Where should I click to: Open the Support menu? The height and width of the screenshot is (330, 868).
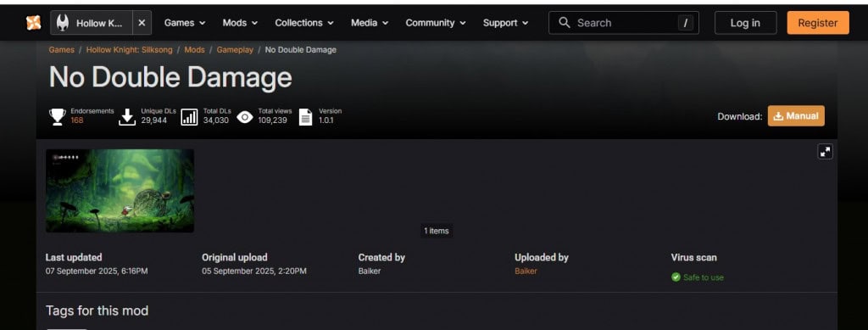[x=505, y=23]
